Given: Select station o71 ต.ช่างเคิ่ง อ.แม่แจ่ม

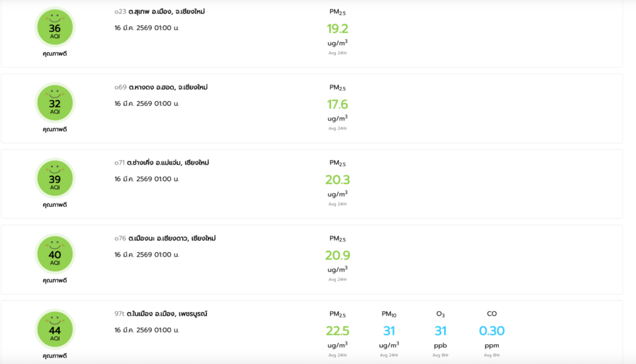Looking at the screenshot, I should pos(161,163).
